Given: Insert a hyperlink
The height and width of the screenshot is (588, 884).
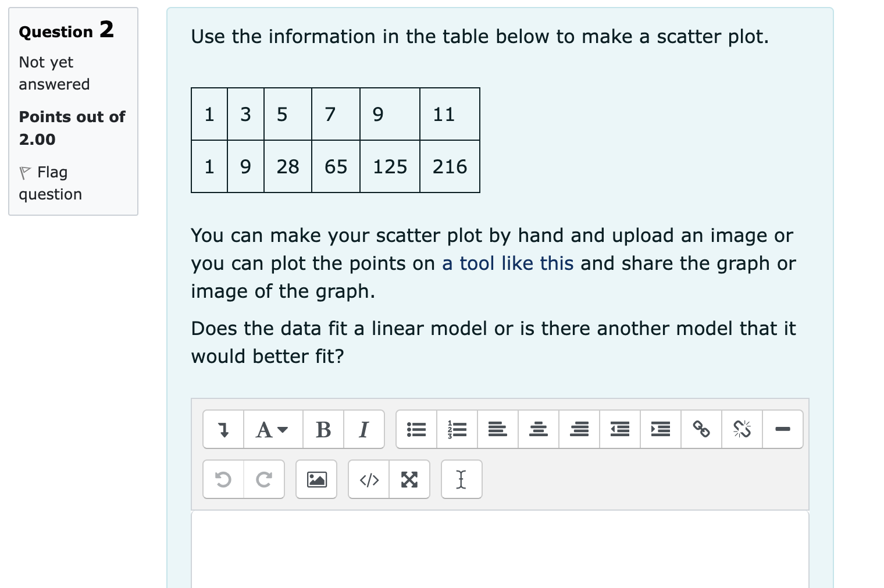Looking at the screenshot, I should click(701, 429).
